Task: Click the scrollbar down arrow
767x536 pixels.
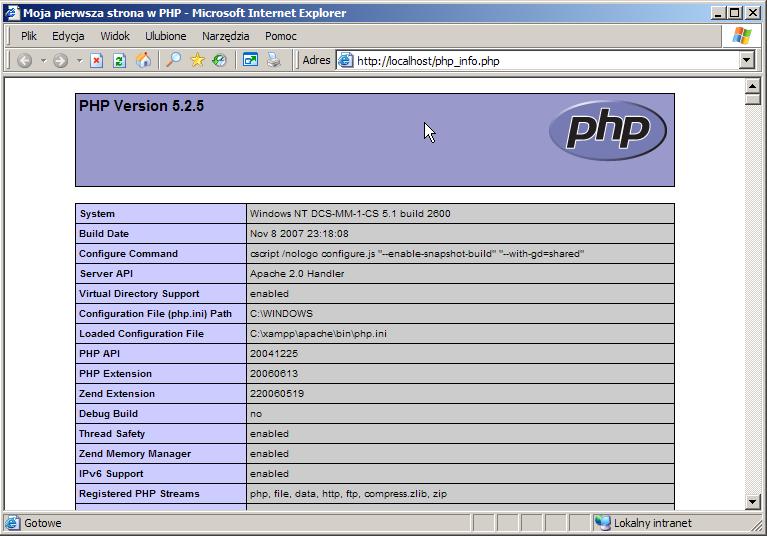Action: tap(752, 502)
